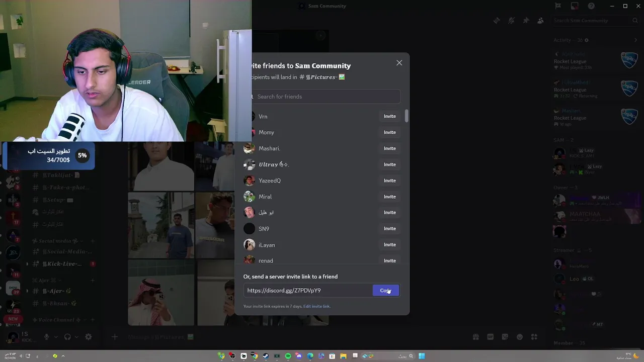Viewport: 644px width, 362px height.
Task: Open File Explorer from the taskbar
Action: tap(343, 356)
